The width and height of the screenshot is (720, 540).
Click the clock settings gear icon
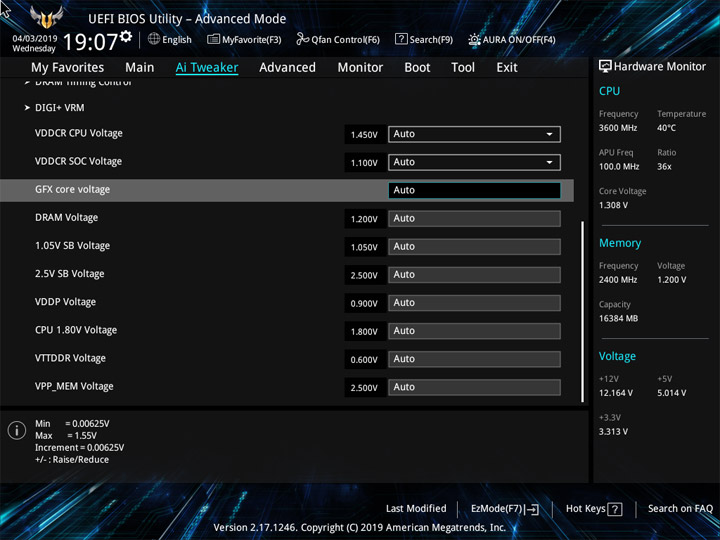126,36
